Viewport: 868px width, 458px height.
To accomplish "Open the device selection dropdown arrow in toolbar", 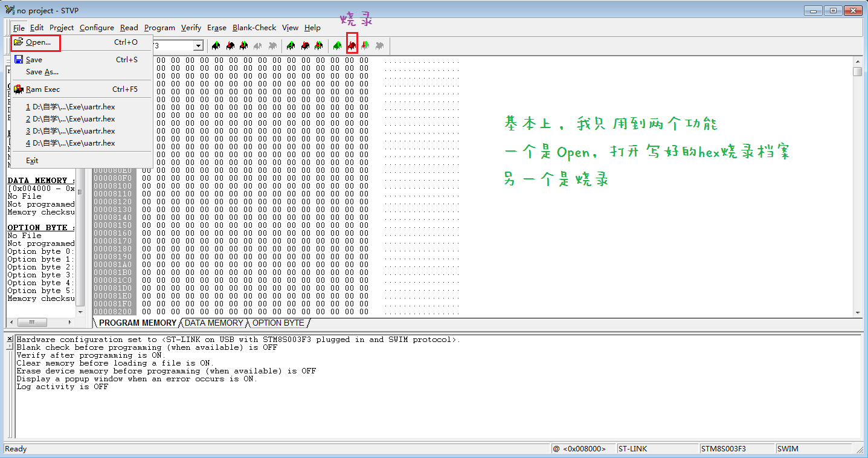I will [198, 46].
